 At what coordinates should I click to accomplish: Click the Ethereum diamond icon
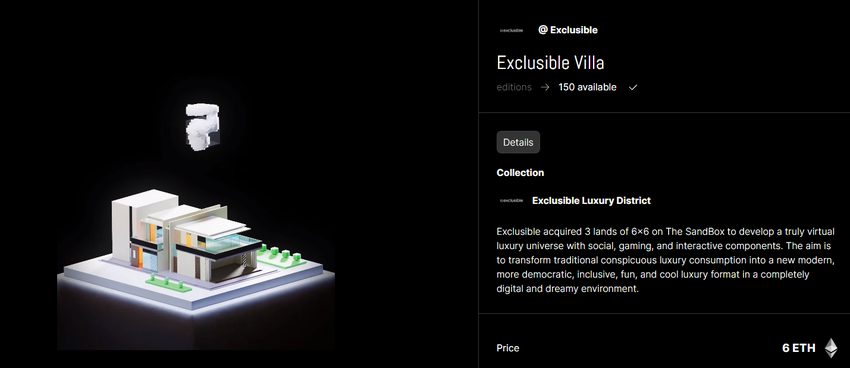[x=831, y=348]
